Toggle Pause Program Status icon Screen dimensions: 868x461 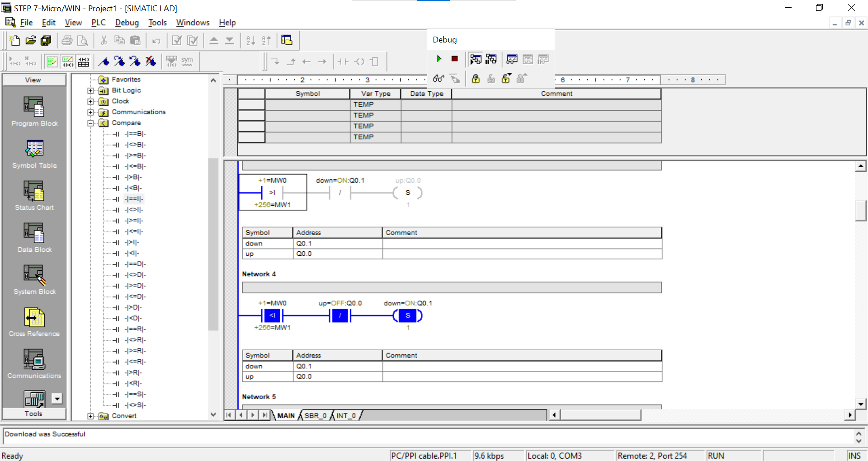[x=491, y=59]
